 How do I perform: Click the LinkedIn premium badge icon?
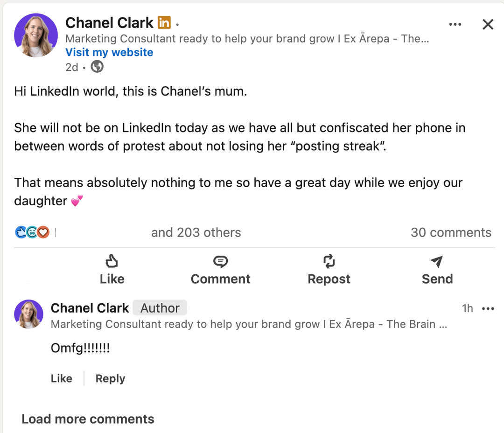[x=164, y=22]
